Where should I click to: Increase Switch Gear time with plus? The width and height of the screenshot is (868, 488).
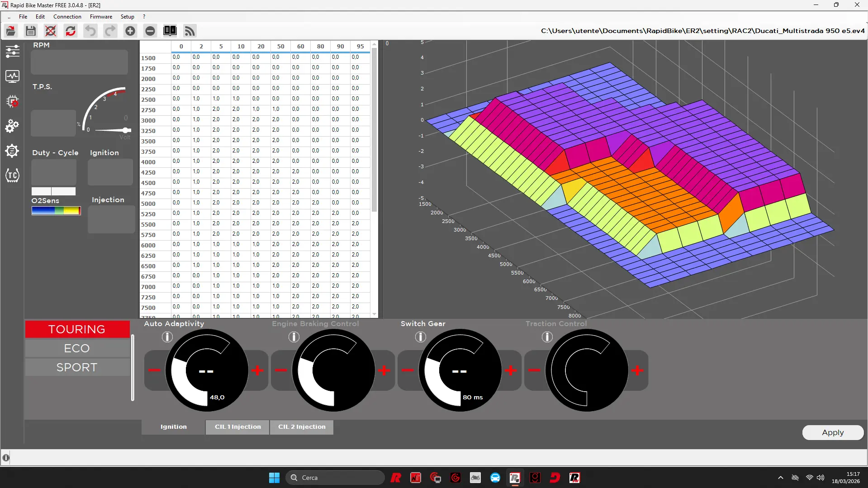click(511, 370)
